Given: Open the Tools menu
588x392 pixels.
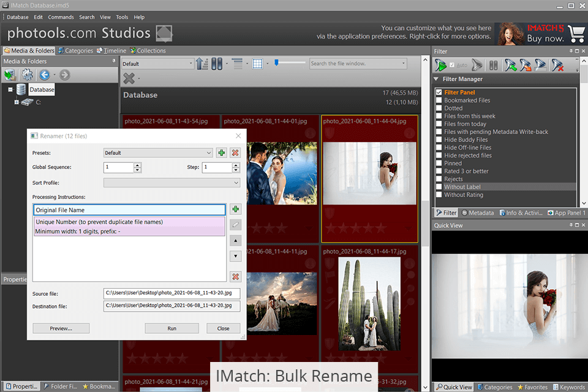Looking at the screenshot, I should click(x=122, y=17).
